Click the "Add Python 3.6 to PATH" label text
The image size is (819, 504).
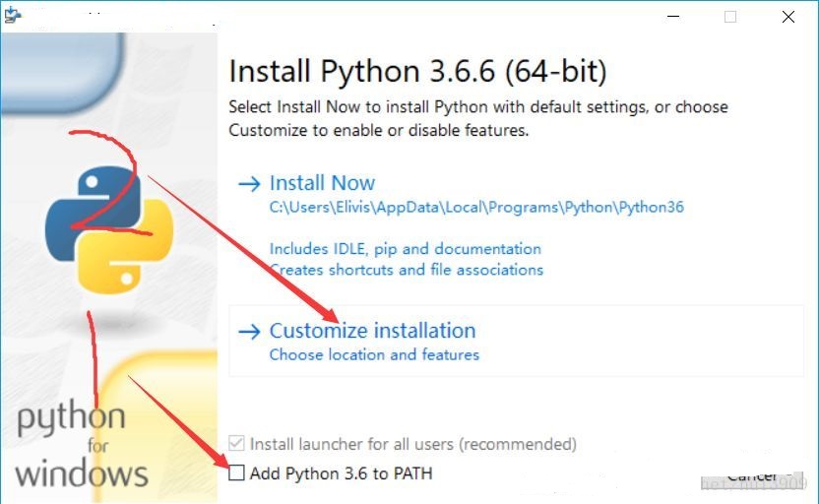click(x=341, y=473)
